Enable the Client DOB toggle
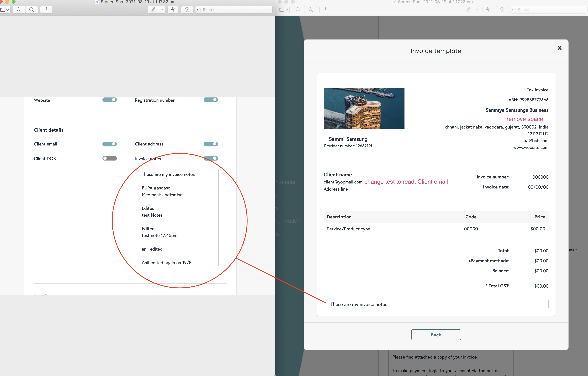 [x=110, y=158]
